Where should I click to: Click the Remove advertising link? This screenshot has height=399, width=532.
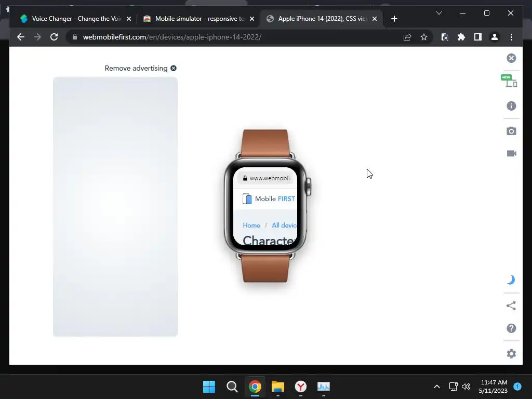point(140,68)
